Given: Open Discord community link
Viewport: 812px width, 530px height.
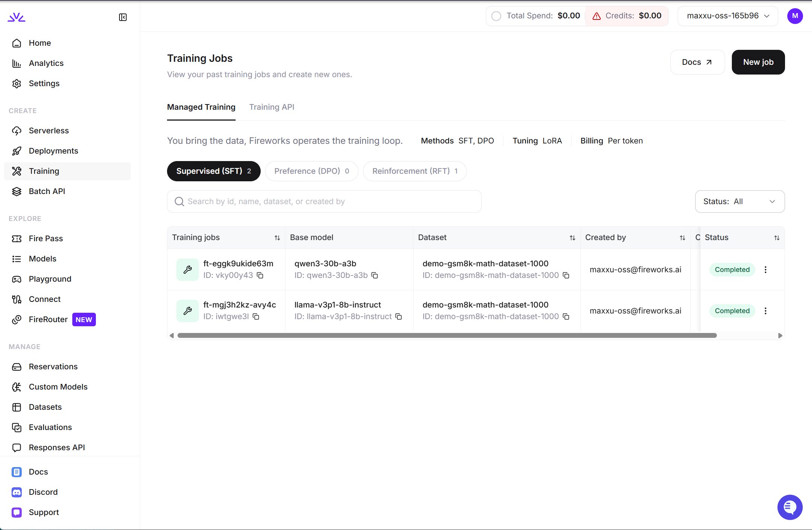Looking at the screenshot, I should click(67, 492).
